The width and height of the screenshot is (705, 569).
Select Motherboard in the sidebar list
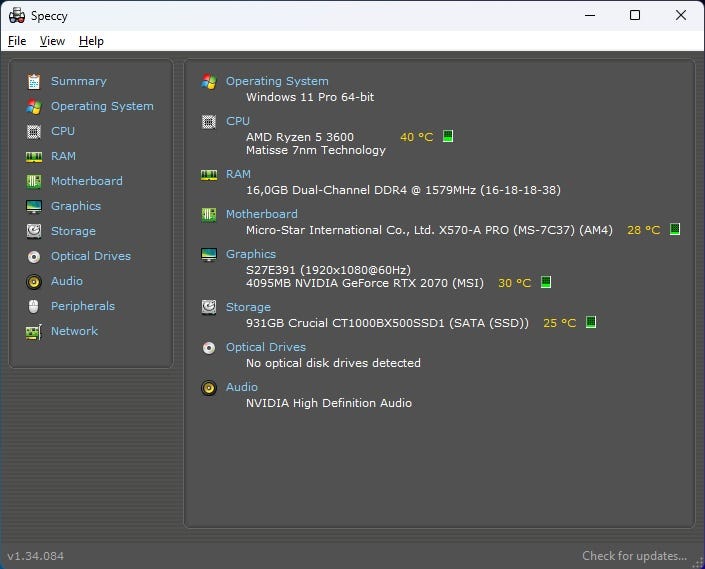coord(87,182)
